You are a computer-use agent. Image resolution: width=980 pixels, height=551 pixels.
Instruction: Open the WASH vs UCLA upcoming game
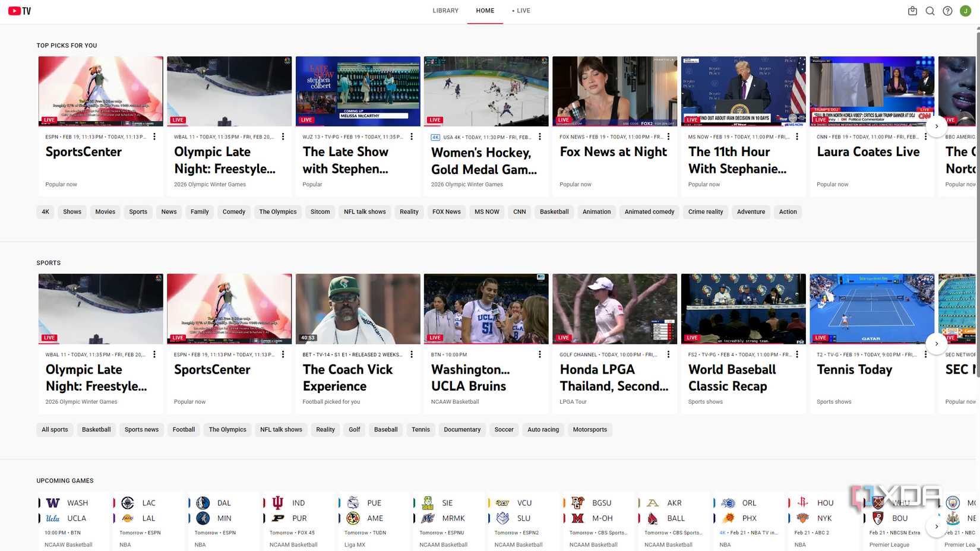73,522
